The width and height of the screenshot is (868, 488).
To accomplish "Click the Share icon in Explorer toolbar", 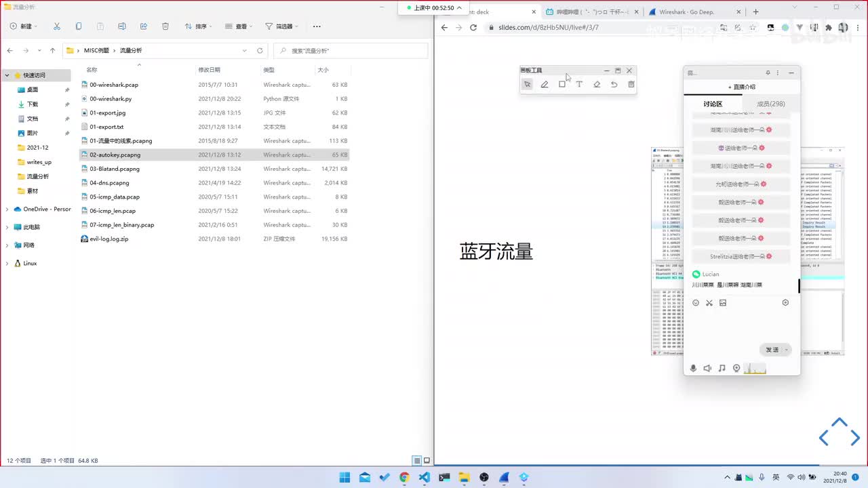I will click(144, 26).
